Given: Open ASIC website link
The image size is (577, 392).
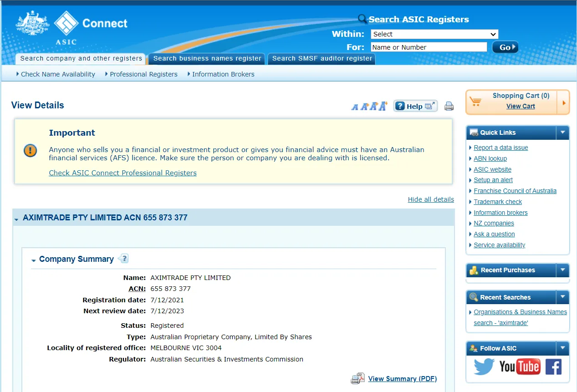Looking at the screenshot, I should pyautogui.click(x=492, y=169).
